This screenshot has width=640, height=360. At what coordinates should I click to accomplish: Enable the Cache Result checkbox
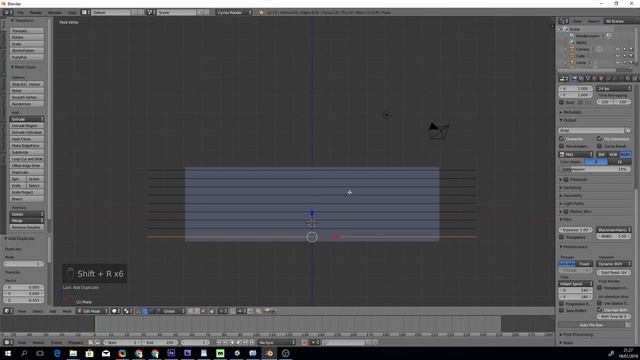(600, 146)
